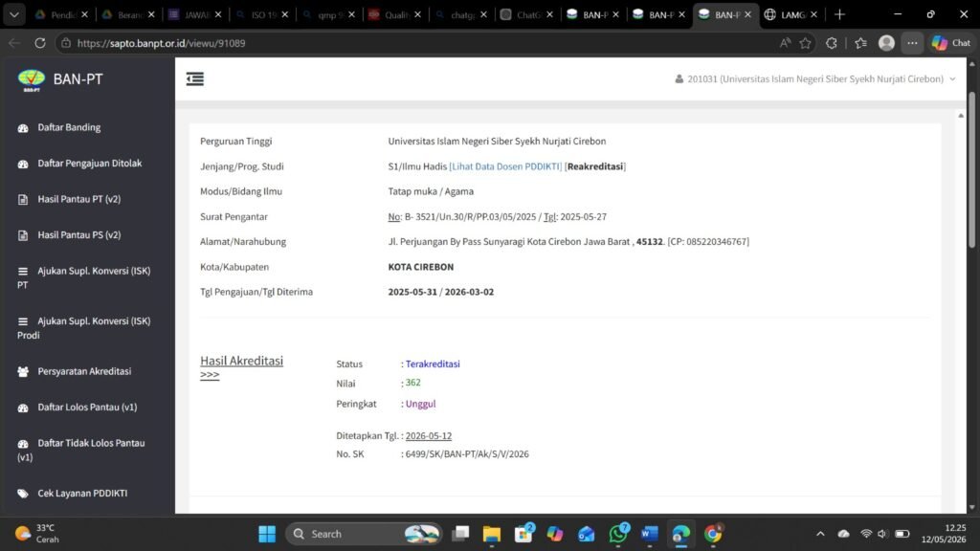The image size is (980, 551).
Task: Open Daftar Banding menu item
Action: [x=69, y=127]
